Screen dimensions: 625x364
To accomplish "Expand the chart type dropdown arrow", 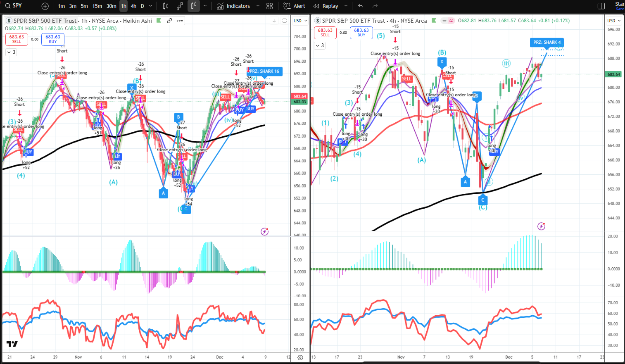I will [x=205, y=6].
